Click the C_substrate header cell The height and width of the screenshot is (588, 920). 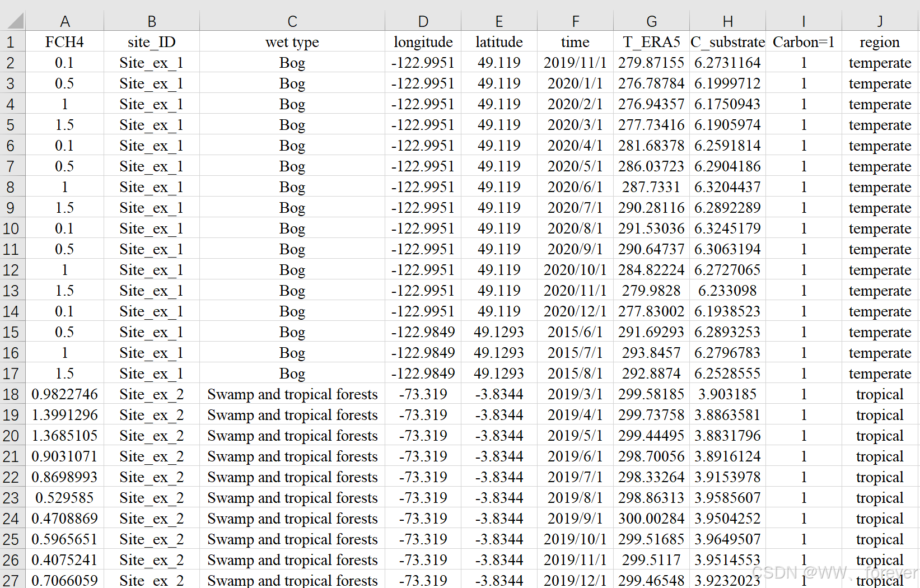pos(727,41)
